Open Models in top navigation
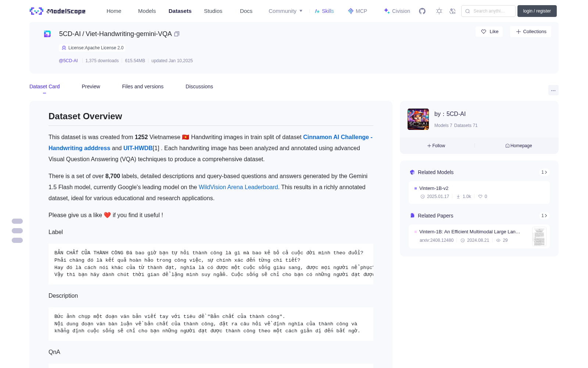This screenshot has width=588, height=368. (x=147, y=11)
